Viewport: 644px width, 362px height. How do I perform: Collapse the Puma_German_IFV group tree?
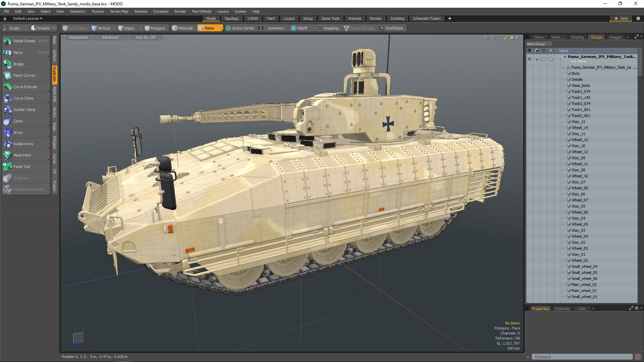[560, 59]
